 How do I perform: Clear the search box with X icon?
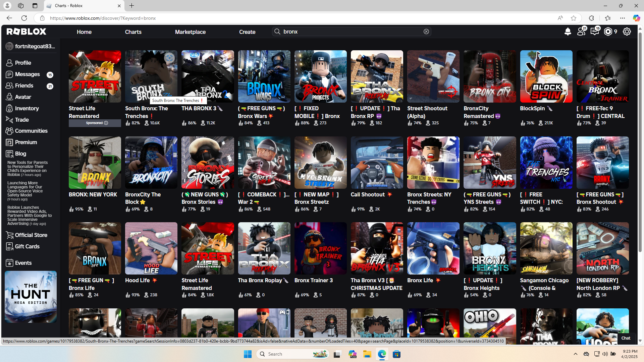click(x=426, y=32)
